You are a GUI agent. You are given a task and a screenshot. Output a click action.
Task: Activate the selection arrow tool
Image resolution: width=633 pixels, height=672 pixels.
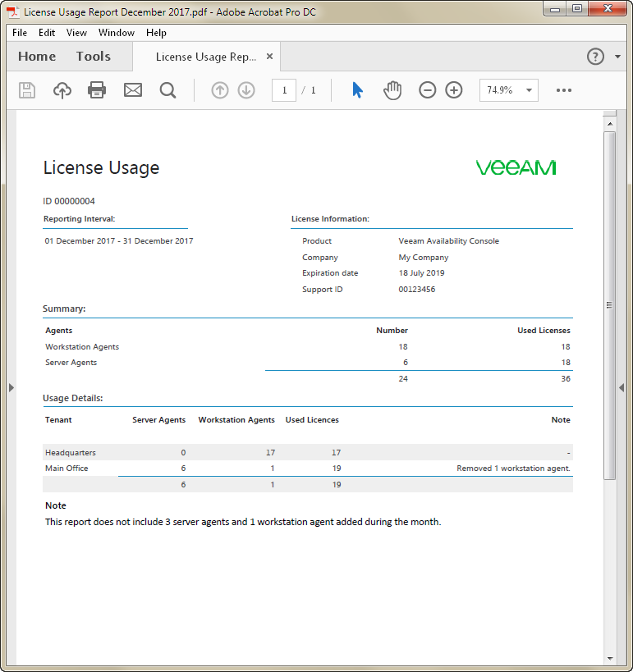coord(357,90)
